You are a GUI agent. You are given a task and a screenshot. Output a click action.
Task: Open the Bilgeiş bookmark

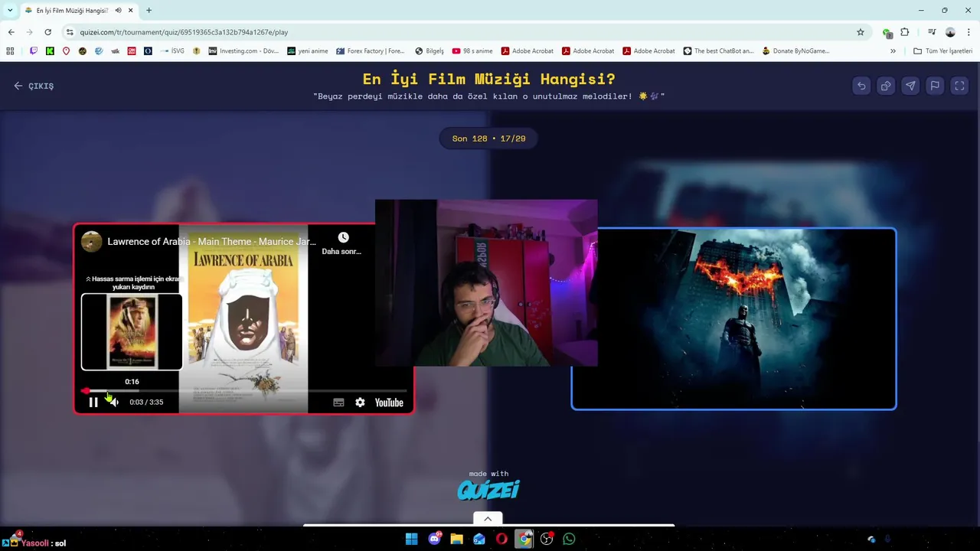click(430, 51)
